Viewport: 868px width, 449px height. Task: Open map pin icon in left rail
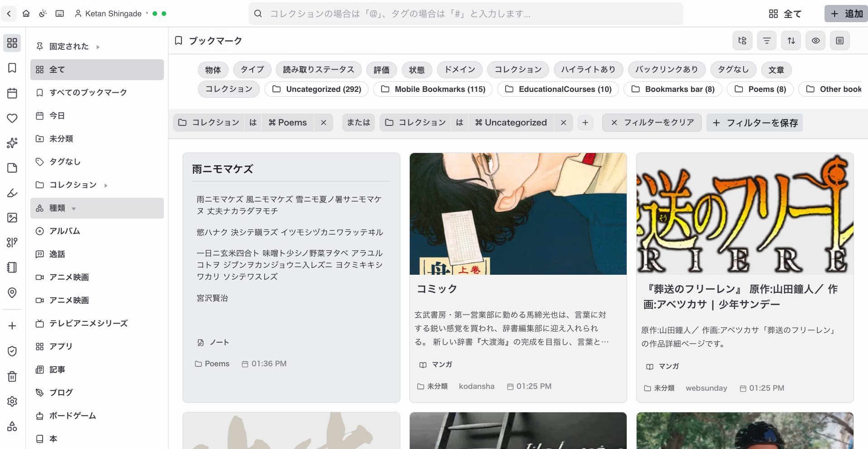coord(12,292)
